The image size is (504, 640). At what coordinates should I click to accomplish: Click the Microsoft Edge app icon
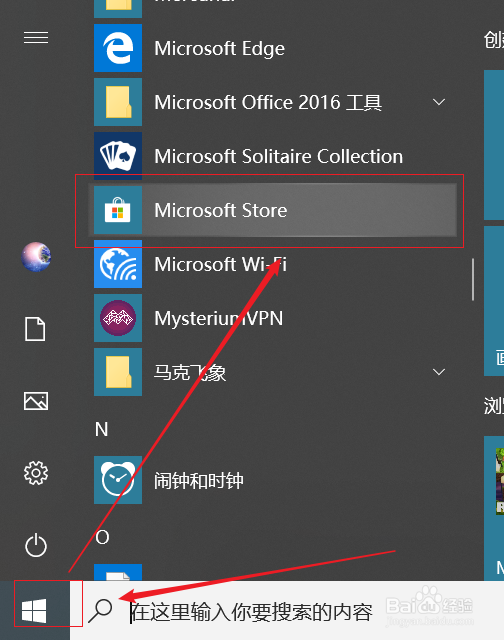point(118,48)
